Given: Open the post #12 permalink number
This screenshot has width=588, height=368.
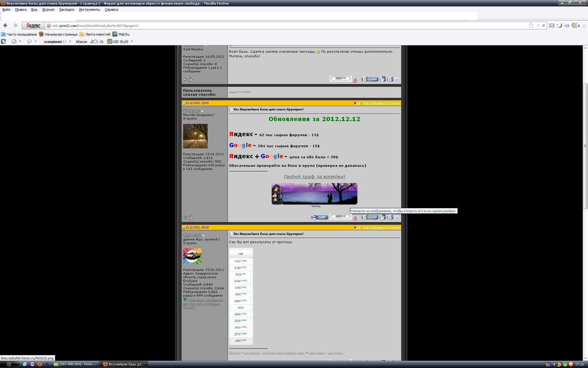Looking at the screenshot, I should point(358,103).
